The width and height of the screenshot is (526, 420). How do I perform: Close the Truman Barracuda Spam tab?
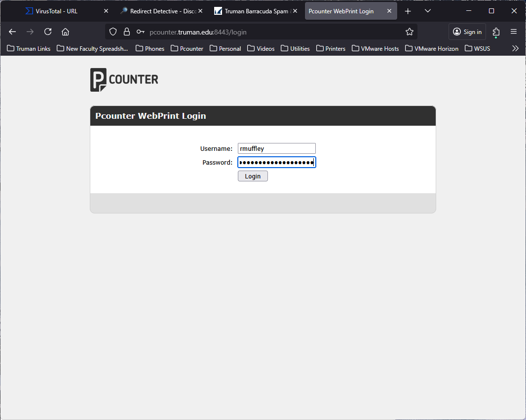[x=295, y=11]
